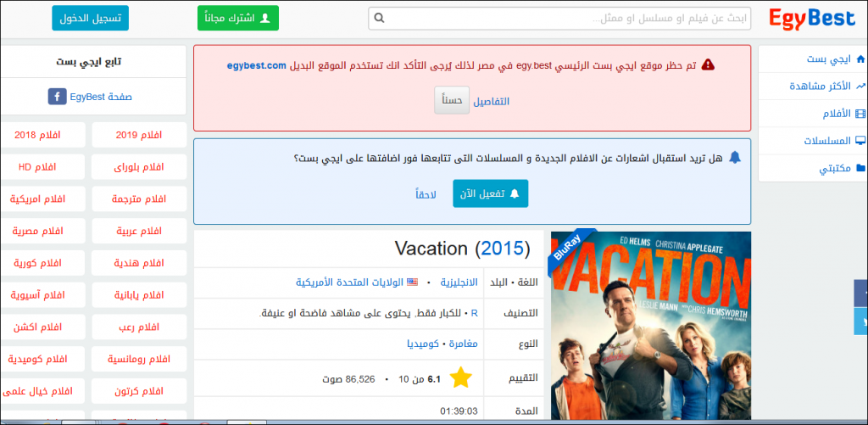
Task: Click the monitor icon next to المسلسلات
Action: [860, 141]
